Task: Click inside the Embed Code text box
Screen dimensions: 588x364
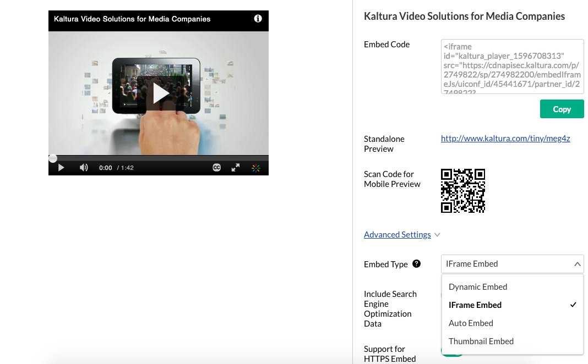Action: click(512, 67)
